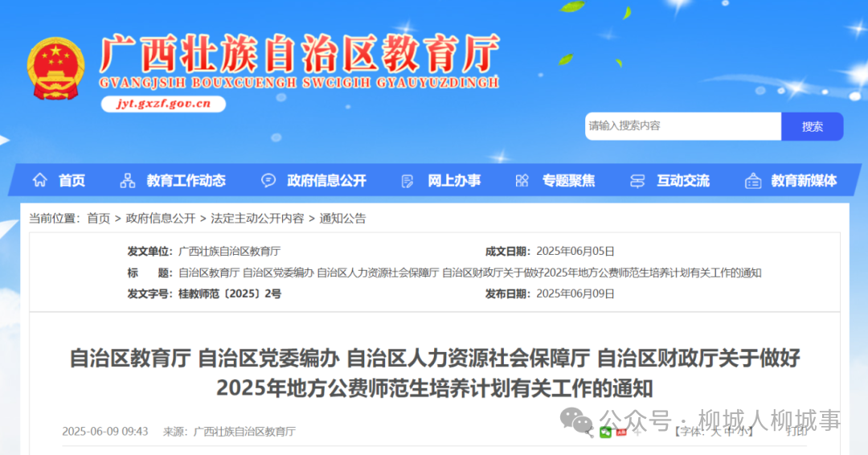The image size is (868, 455).
Task: Click the blue 搜索 button
Action: pos(812,126)
